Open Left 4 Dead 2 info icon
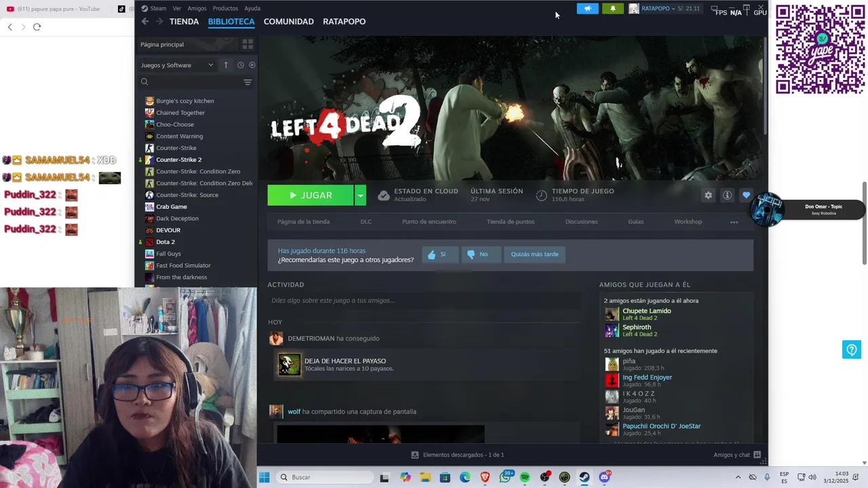The width and height of the screenshot is (868, 488). click(727, 195)
